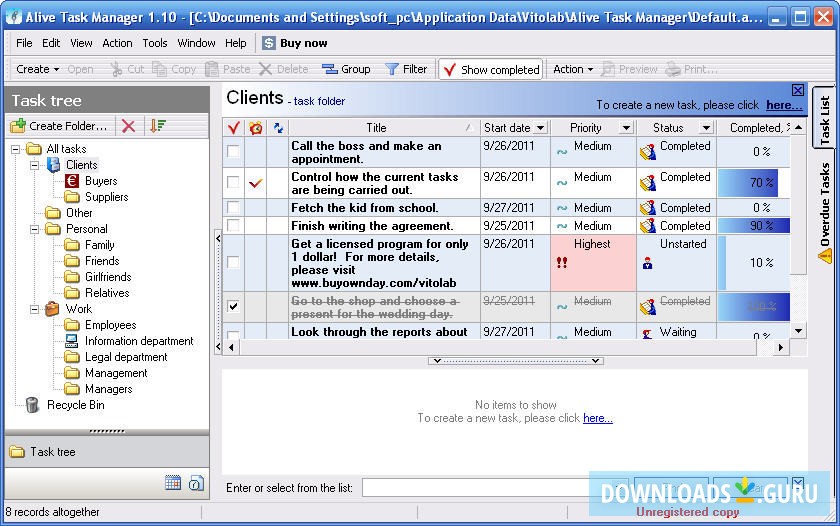
Task: Check the 'Control how the current tasks' checkbox
Action: point(233,182)
